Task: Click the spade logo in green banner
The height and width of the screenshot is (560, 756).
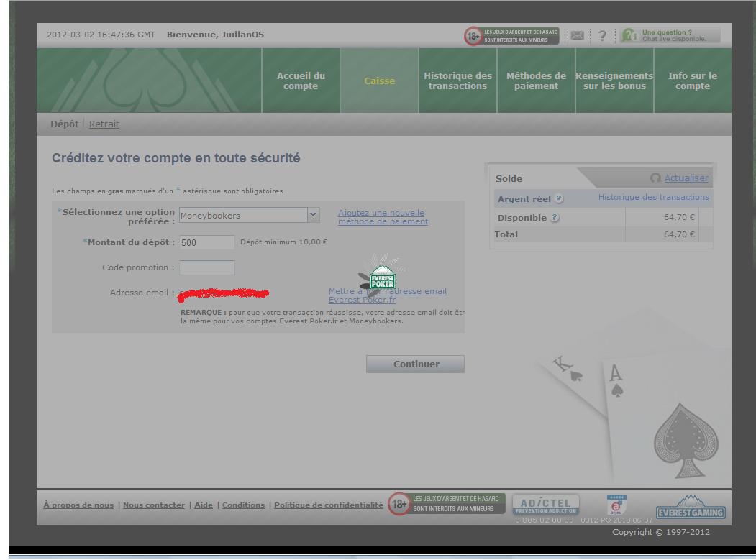Action: (x=145, y=81)
